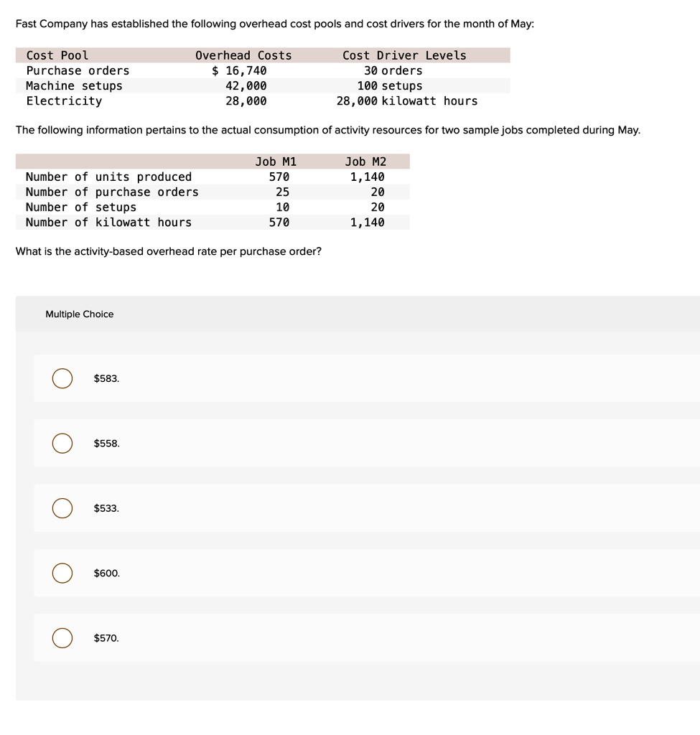
Task: Click the $558 answer label text
Action: 105,444
